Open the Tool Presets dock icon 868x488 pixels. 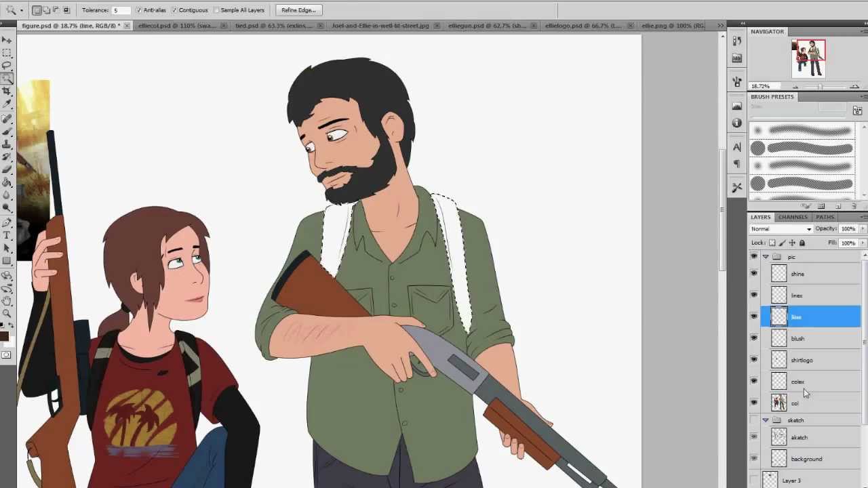737,188
